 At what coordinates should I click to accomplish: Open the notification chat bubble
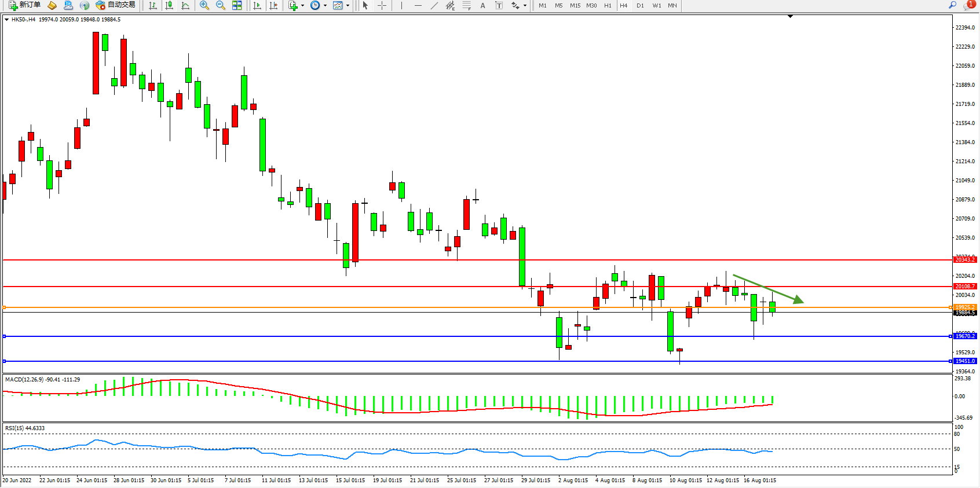point(968,5)
